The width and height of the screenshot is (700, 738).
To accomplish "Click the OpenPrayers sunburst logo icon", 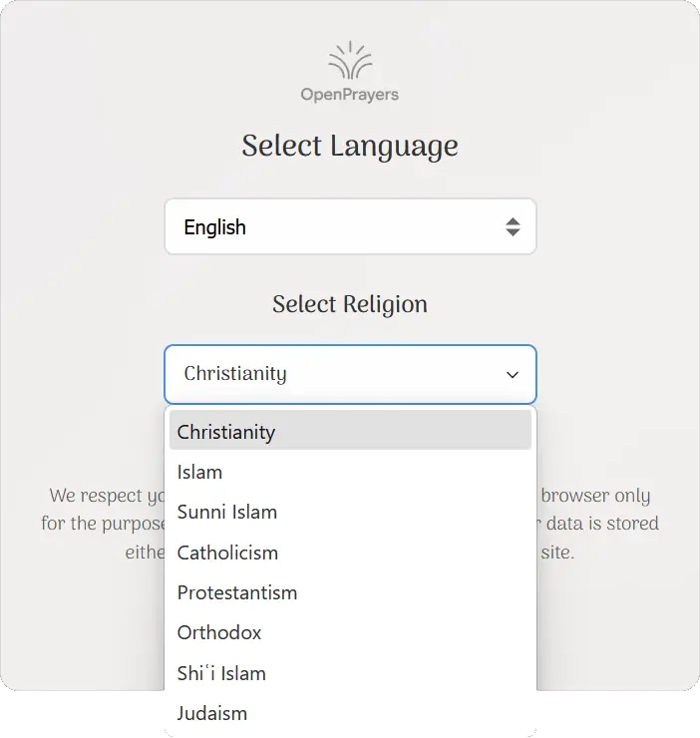I will point(350,62).
